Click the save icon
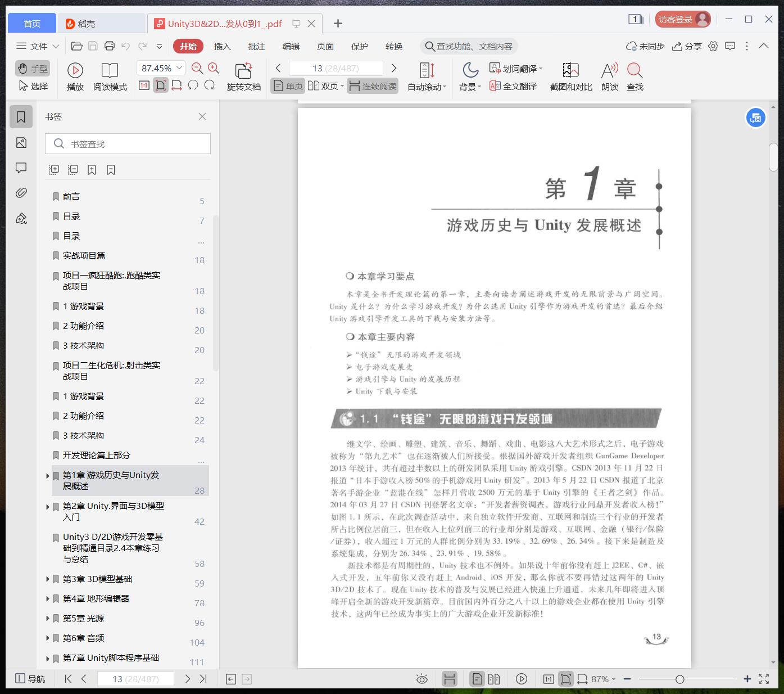Image resolution: width=784 pixels, height=694 pixels. [93, 46]
